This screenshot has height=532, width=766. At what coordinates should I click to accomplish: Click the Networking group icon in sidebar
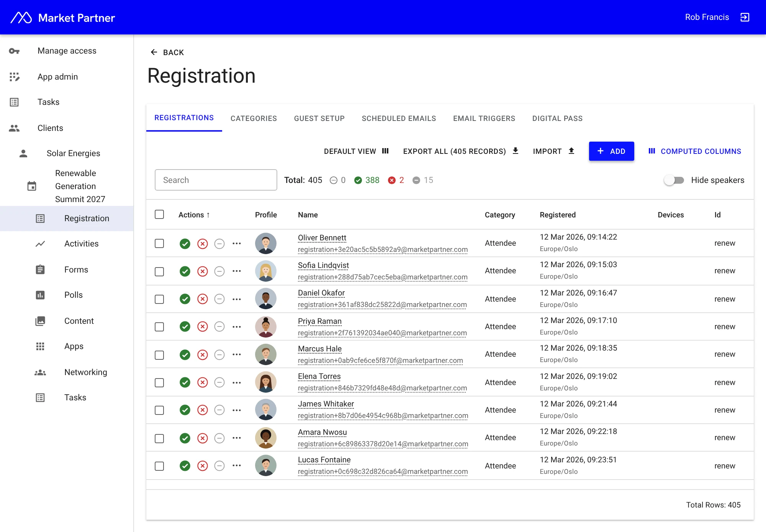pos(40,372)
